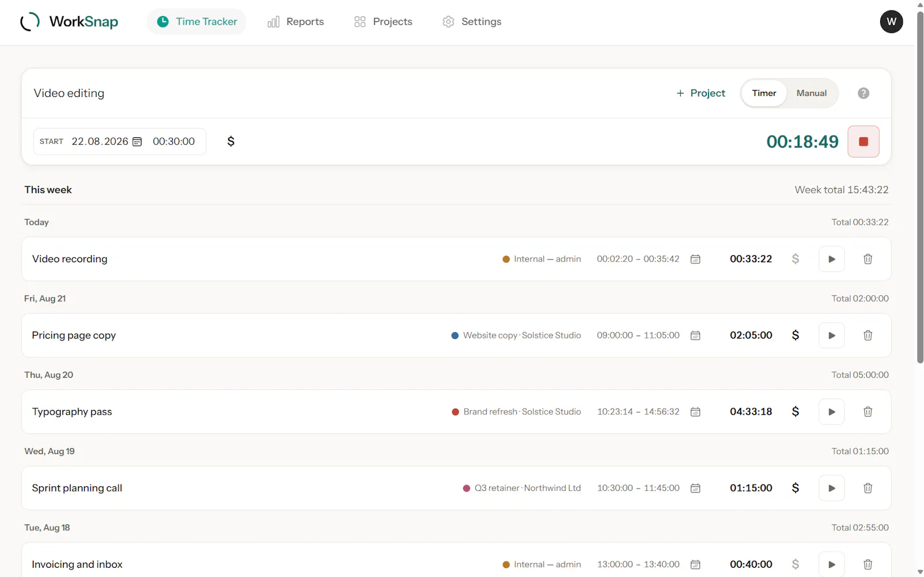Viewport: 924px width, 577px height.
Task: Delete the Video recording entry
Action: pyautogui.click(x=867, y=259)
